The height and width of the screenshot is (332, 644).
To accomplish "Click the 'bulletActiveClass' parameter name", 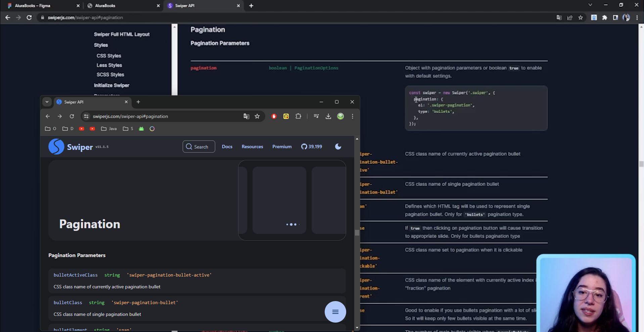I will (x=76, y=275).
